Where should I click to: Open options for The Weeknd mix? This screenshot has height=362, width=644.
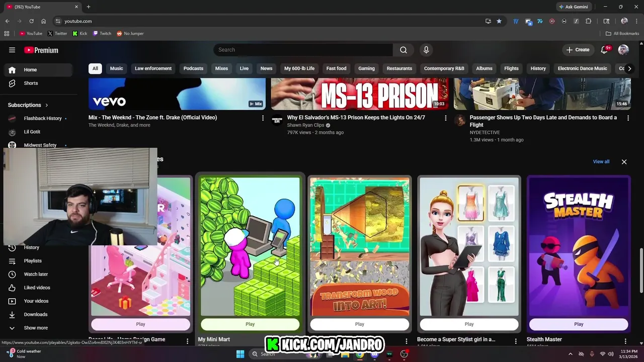pyautogui.click(x=263, y=118)
